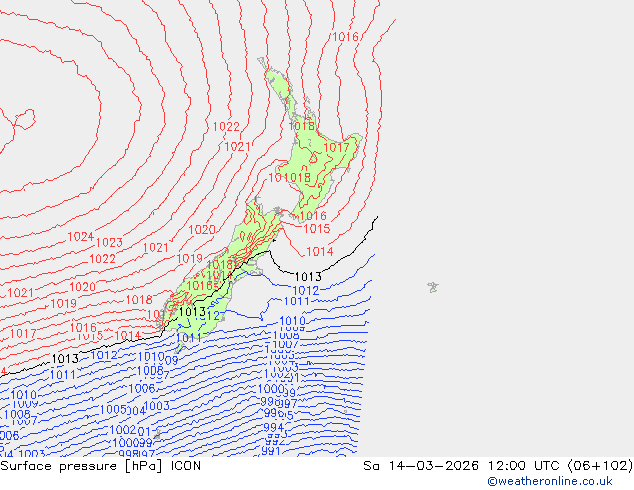Click the blue 994 isobar label
634x490 pixels.
tap(274, 427)
